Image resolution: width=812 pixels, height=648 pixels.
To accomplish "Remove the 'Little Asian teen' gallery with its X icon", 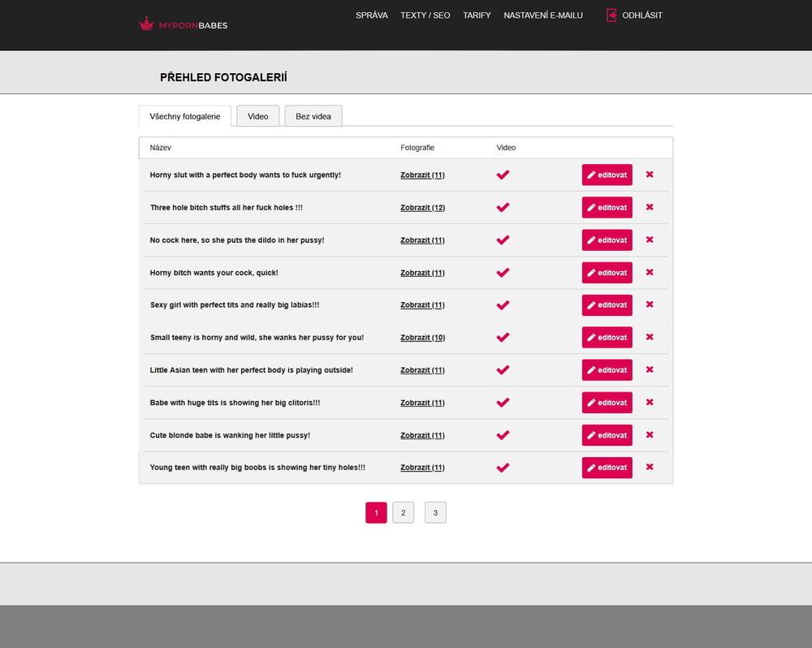I will pyautogui.click(x=649, y=369).
